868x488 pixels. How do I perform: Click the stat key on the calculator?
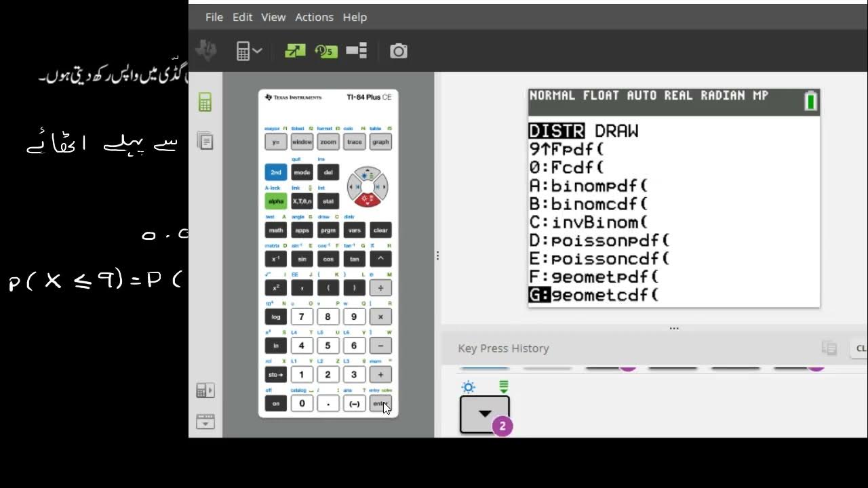click(328, 201)
